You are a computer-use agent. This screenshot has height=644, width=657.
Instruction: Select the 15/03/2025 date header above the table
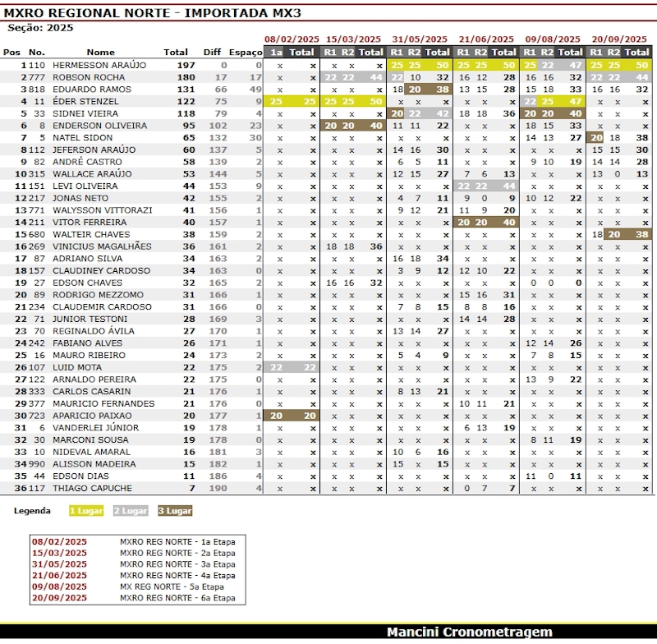point(353,39)
